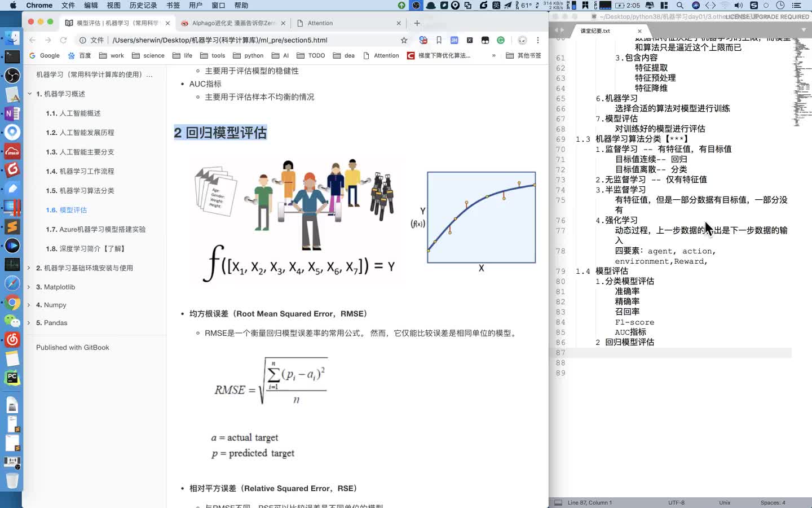The image size is (812, 508).
Task: Open the Google bookmark
Action: point(45,55)
